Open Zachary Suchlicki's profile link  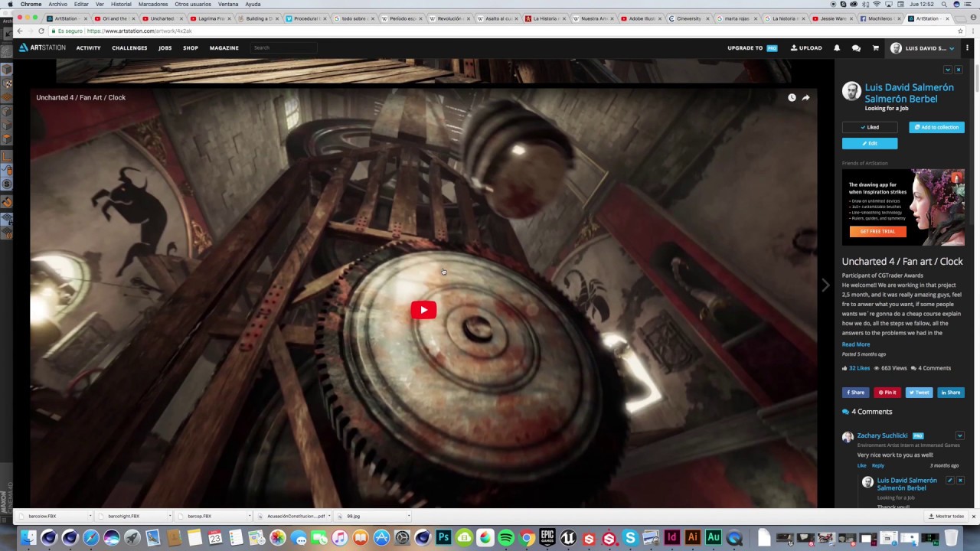pos(882,435)
